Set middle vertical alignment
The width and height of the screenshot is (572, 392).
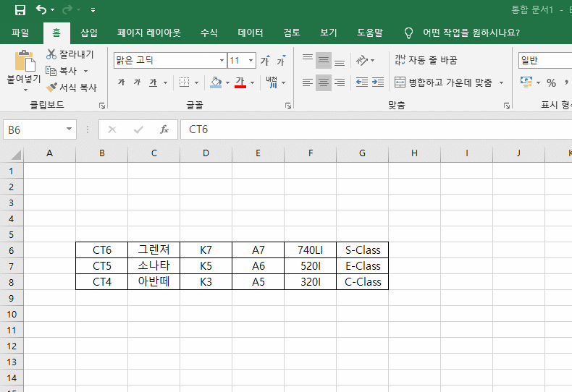[324, 60]
